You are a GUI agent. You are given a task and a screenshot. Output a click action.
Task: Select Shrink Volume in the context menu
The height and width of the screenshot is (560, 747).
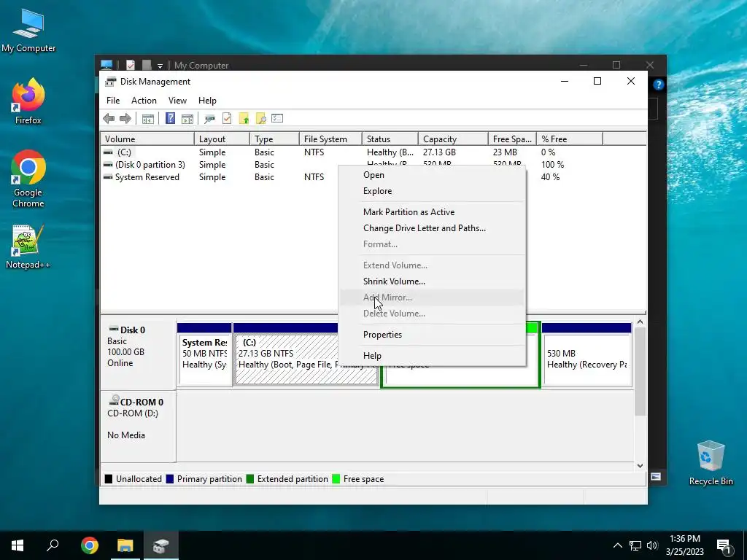[x=432, y=281]
